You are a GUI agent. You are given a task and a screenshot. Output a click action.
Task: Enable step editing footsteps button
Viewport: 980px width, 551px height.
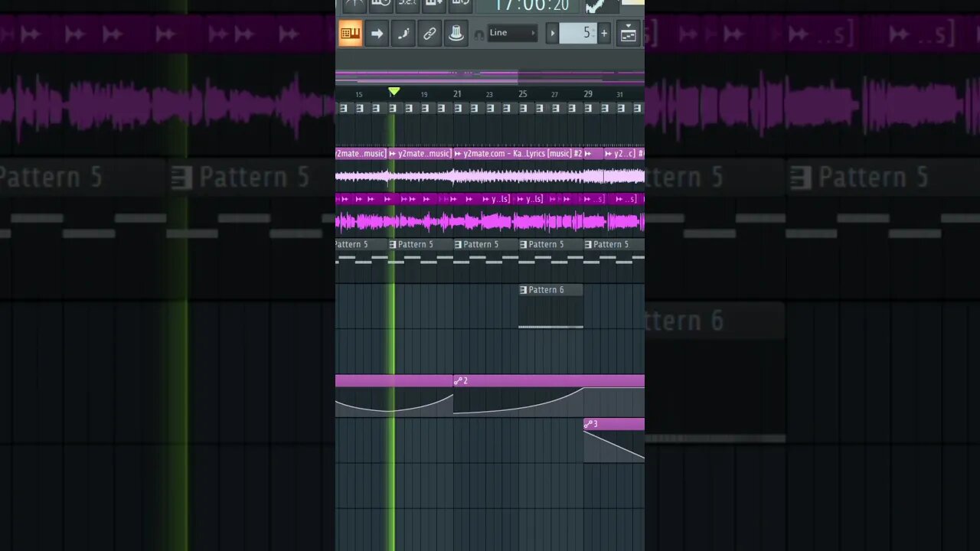[x=403, y=33]
